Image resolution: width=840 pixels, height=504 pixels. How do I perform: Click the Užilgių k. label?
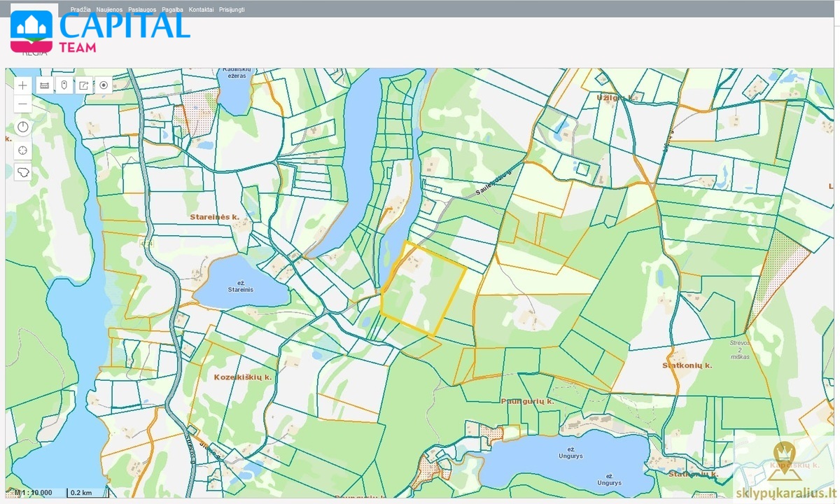pos(616,98)
